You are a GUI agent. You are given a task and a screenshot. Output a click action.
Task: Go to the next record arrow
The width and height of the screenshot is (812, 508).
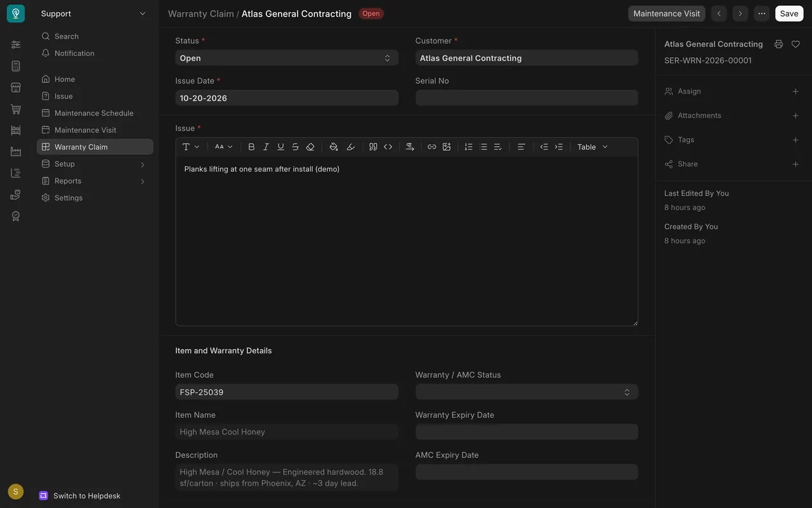point(740,13)
